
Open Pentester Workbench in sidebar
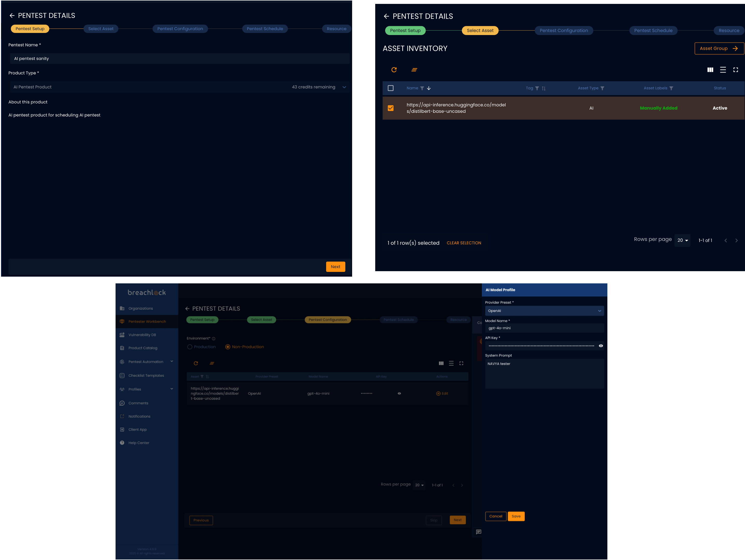(x=147, y=322)
